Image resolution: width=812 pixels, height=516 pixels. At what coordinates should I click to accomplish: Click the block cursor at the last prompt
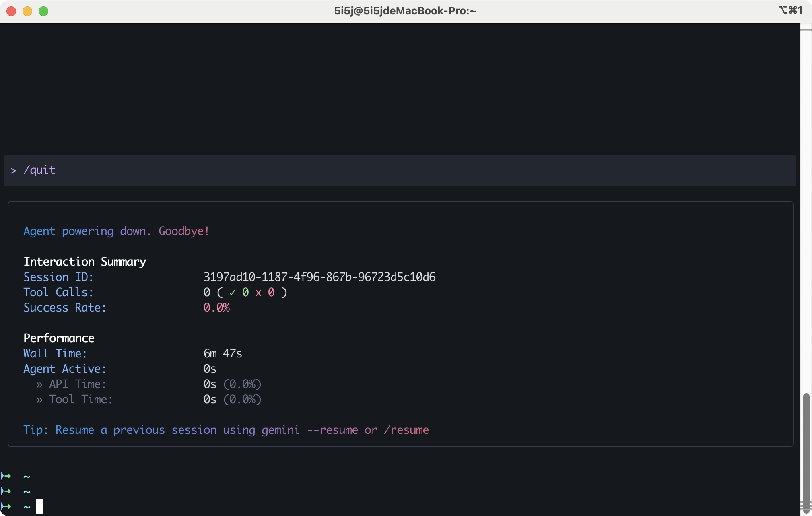(x=39, y=507)
